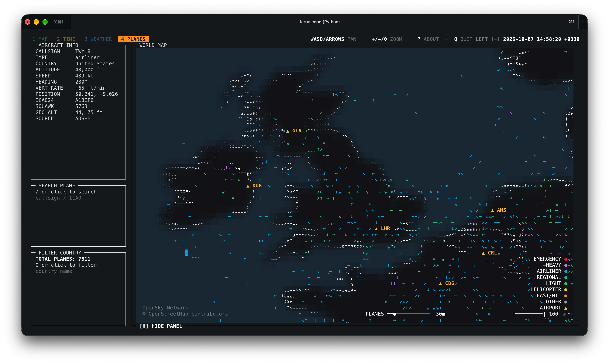
Task: Click the teal REGIONAL legend dot
Action: coord(566,277)
